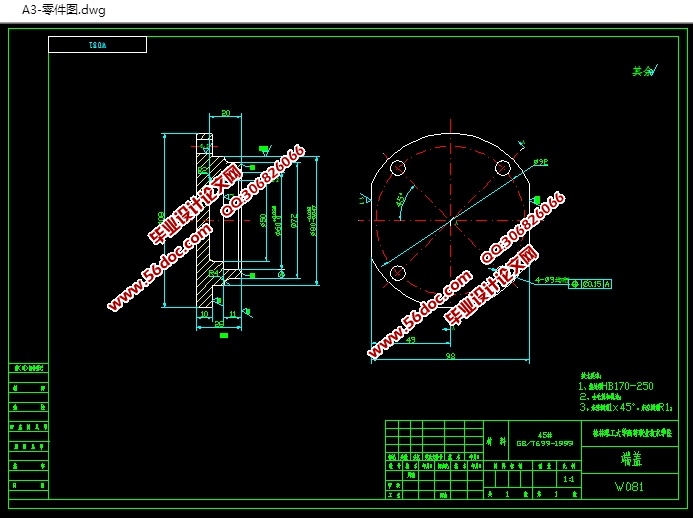Select the 49 half-width dimension text
This screenshot has height=518, width=693.
(411, 340)
